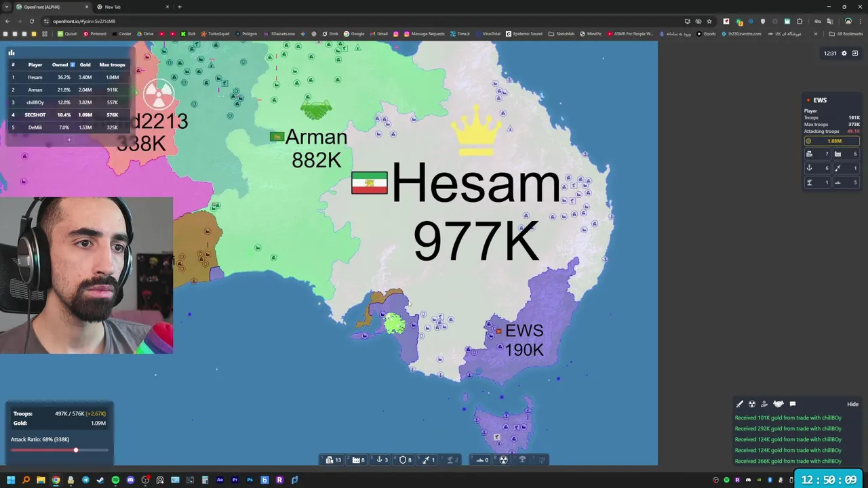The image size is (868, 488).
Task: Open Drive bookmark
Action: pos(145,34)
